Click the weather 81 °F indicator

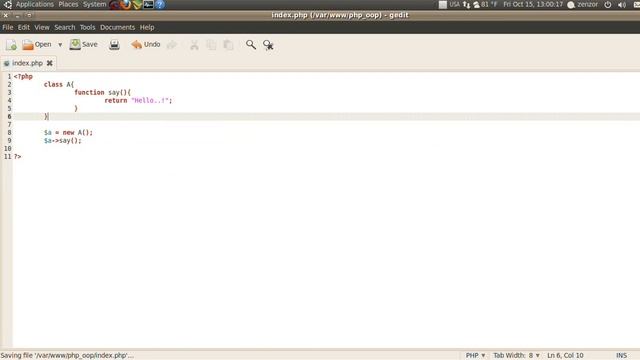click(x=485, y=4)
